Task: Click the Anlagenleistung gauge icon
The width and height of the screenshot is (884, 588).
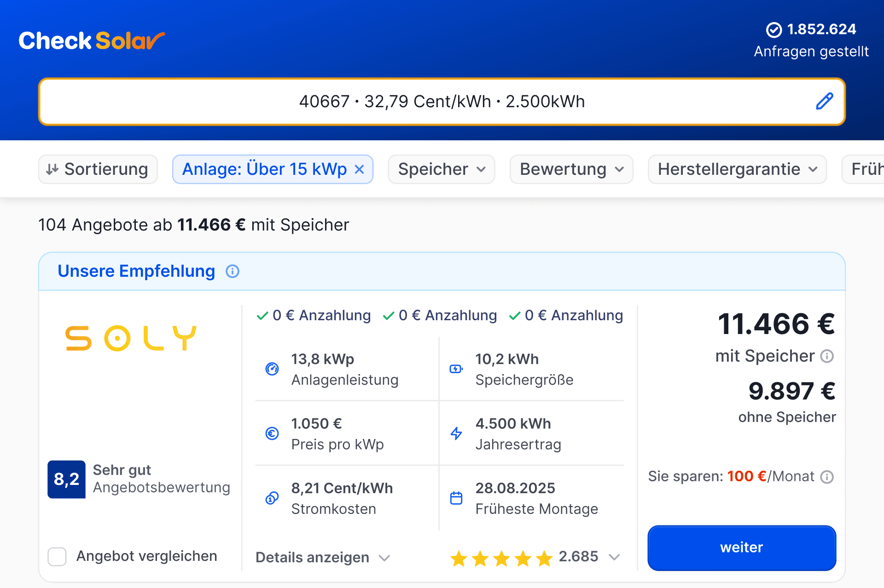Action: coord(272,369)
